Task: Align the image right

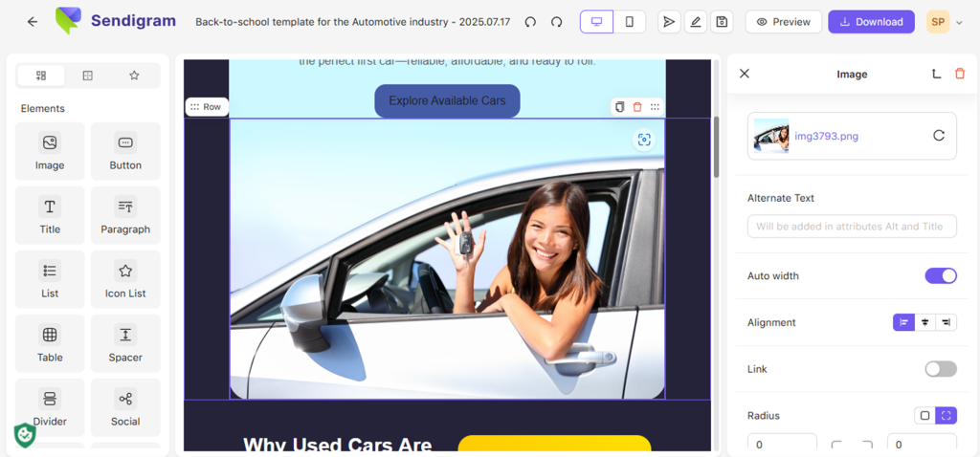Action: (947, 322)
